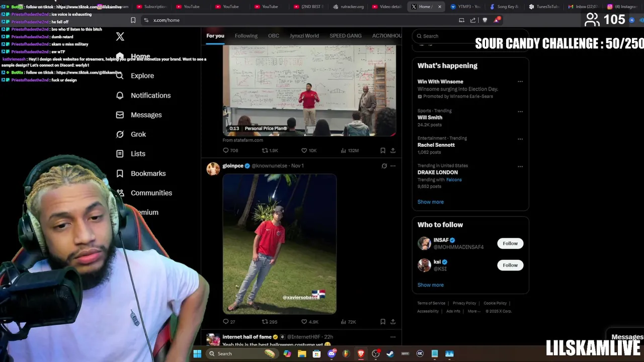Open more options on gloinpce's post

[393, 165]
